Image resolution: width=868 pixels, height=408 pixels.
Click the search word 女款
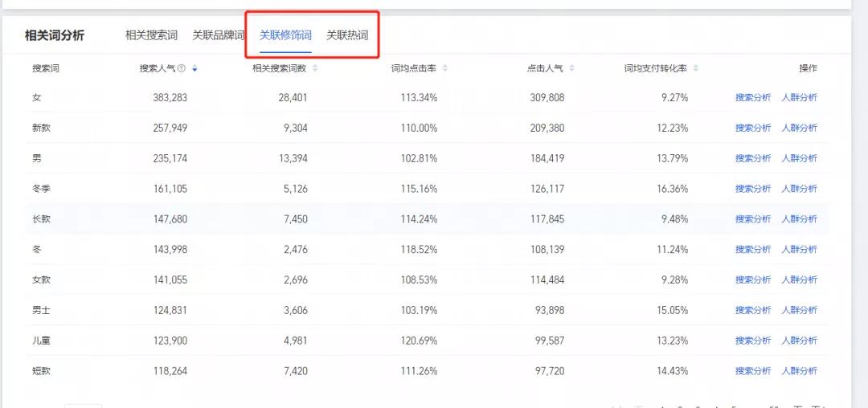point(42,280)
